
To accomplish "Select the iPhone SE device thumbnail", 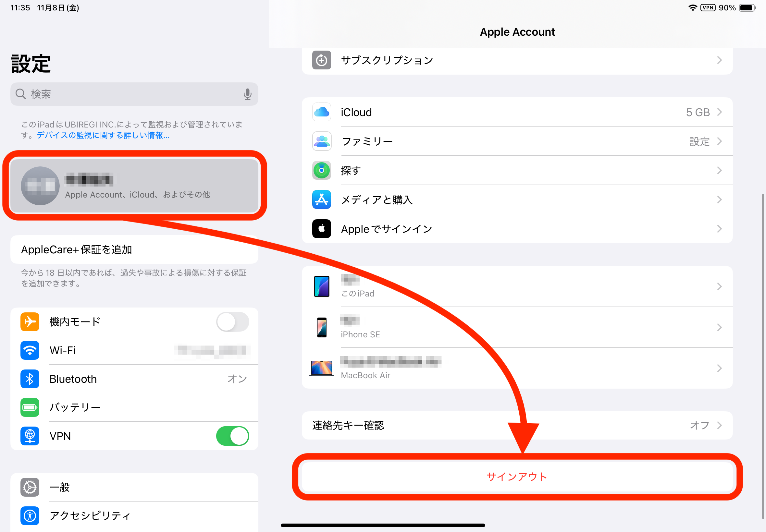I will pyautogui.click(x=321, y=327).
